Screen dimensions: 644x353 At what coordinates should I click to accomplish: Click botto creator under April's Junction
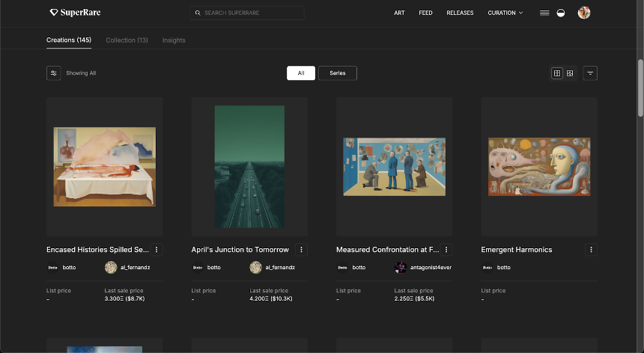click(207, 267)
